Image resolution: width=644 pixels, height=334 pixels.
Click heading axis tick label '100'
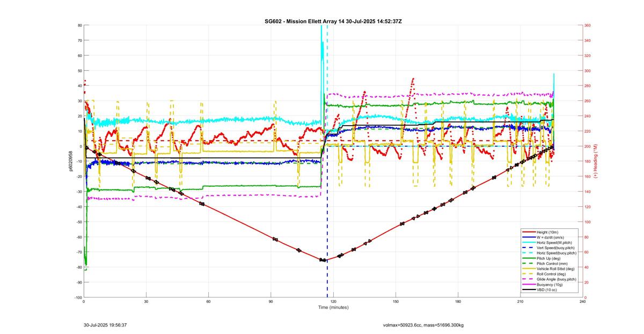pyautogui.click(x=588, y=222)
